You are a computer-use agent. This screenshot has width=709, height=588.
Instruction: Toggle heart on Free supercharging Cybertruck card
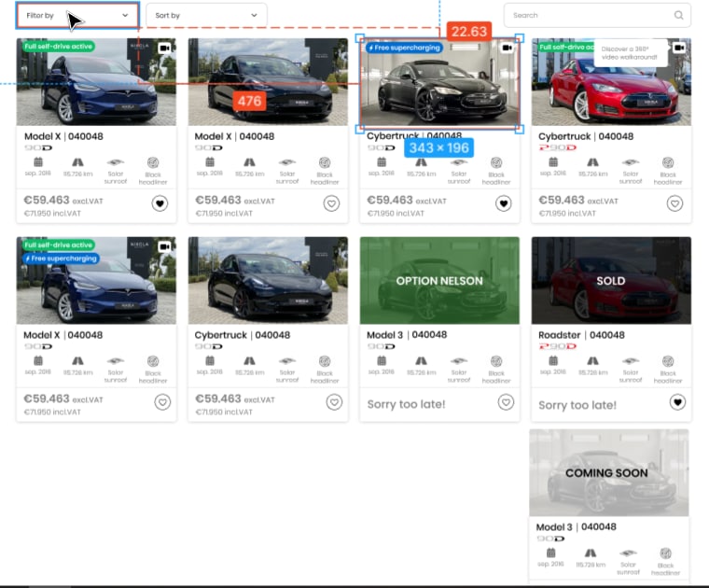[x=503, y=203]
